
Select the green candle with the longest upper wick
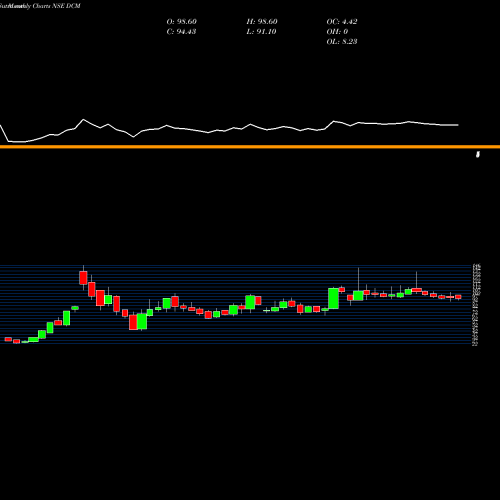(358, 295)
